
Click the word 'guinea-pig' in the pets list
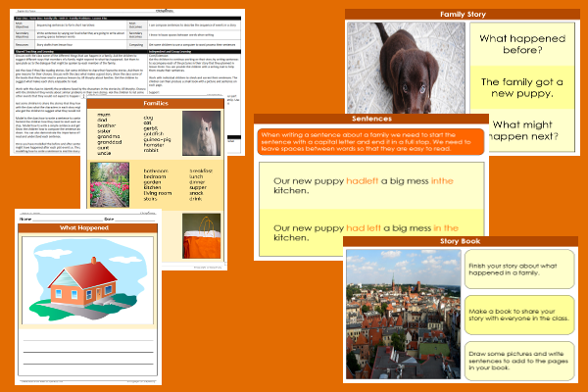tap(157, 139)
